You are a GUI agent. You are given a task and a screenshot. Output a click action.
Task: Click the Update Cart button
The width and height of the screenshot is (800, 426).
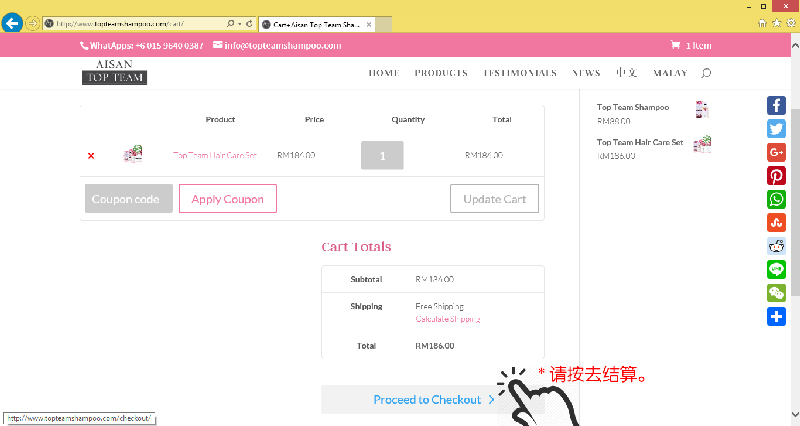pos(494,199)
